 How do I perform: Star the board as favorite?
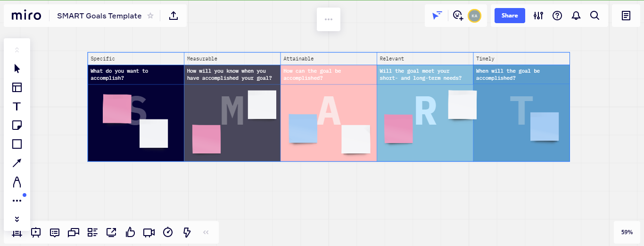coord(150,16)
